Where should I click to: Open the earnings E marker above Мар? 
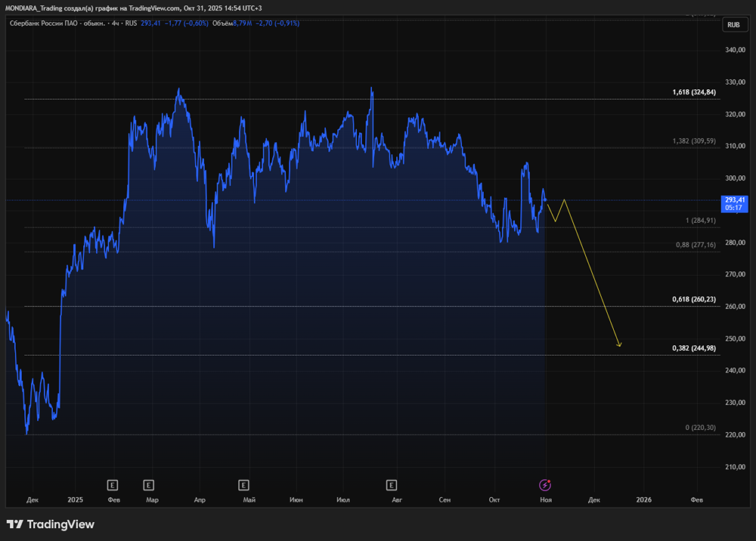[x=149, y=484]
